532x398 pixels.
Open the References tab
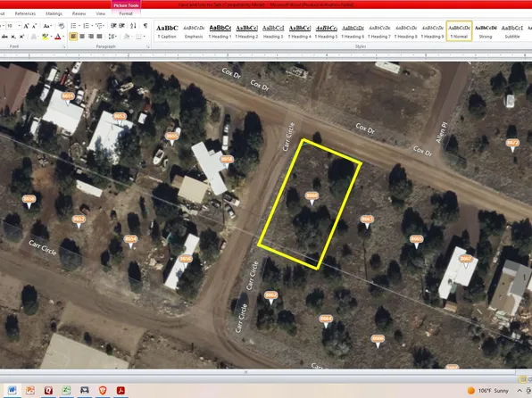(26, 13)
